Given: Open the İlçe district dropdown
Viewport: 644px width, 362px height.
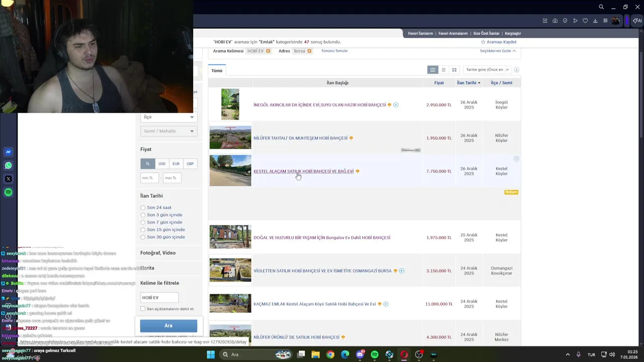Looking at the screenshot, I should point(169,117).
